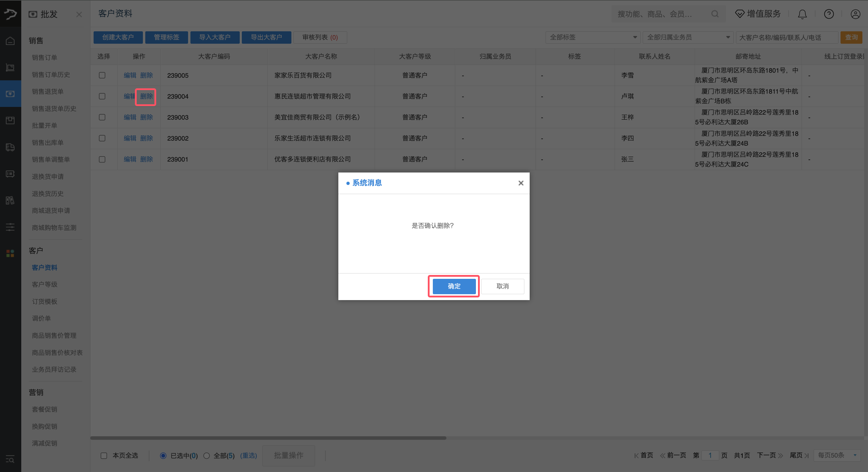
Task: Click the delivery truck sidebar icon
Action: pos(10,147)
